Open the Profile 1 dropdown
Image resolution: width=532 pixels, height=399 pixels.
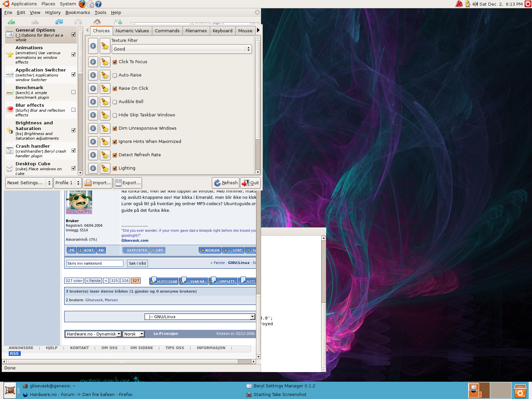[x=67, y=183]
